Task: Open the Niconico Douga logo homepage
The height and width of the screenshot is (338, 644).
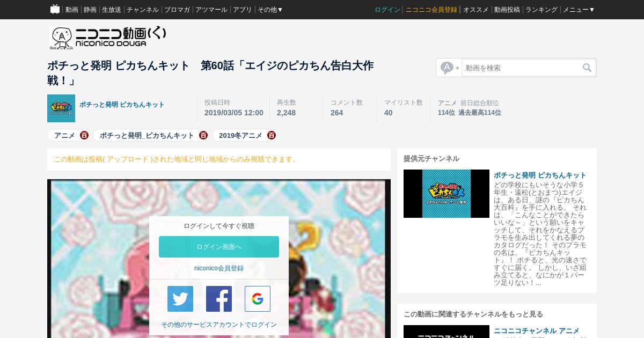Action: point(108,38)
